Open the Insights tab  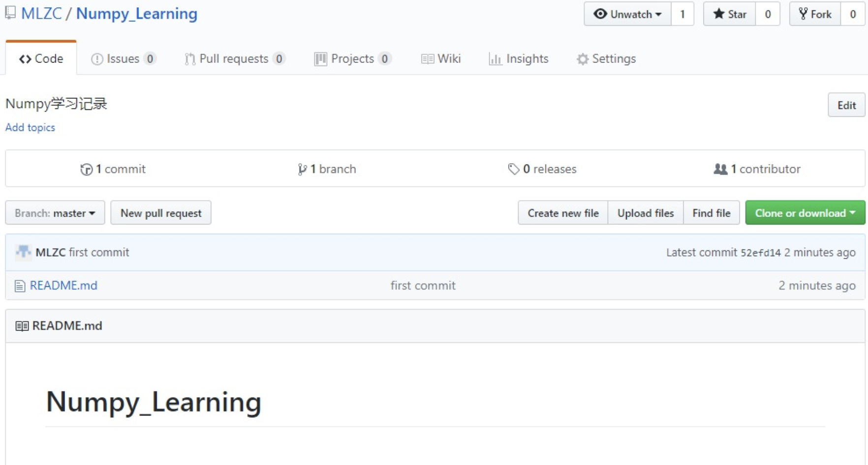click(518, 58)
